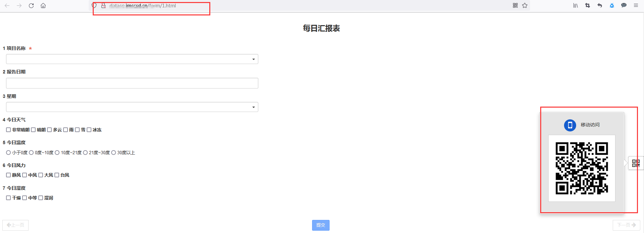
Task: Bookmark this page with the star icon
Action: click(525, 6)
